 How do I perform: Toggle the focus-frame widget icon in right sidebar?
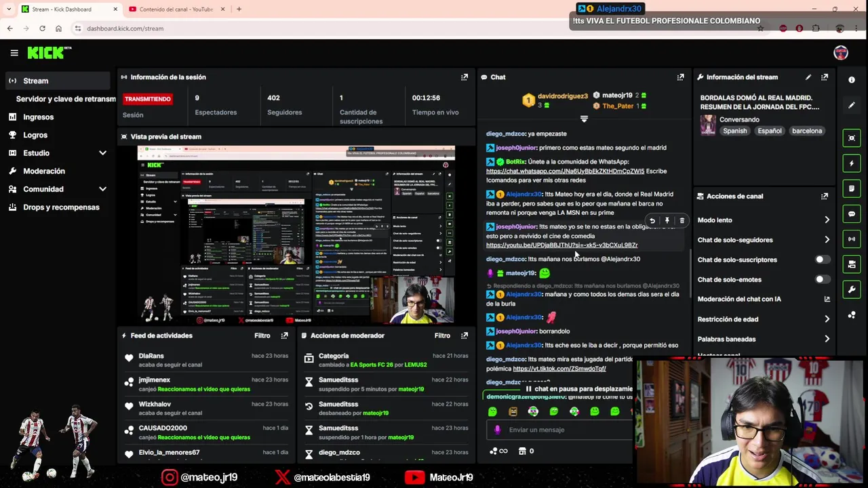coord(852,138)
